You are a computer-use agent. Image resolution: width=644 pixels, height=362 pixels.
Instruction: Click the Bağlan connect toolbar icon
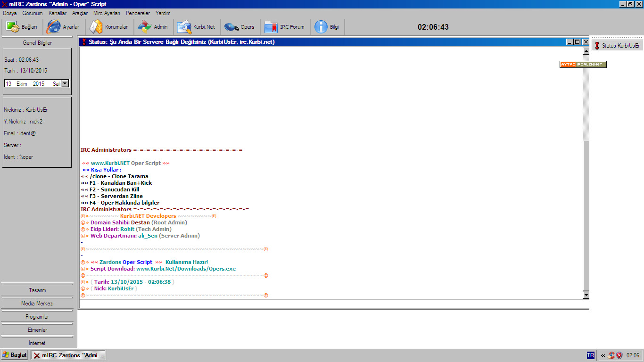click(x=21, y=27)
